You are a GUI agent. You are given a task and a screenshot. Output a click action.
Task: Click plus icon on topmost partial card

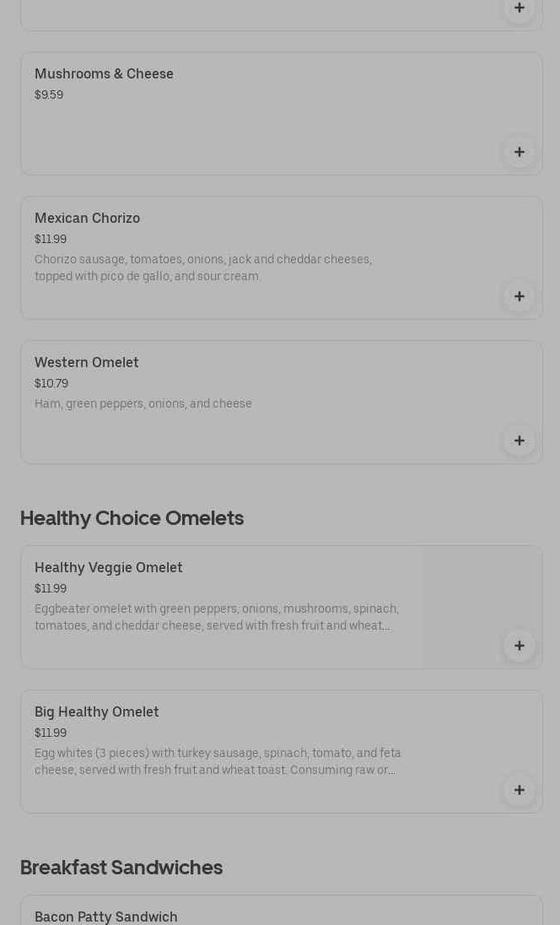tap(520, 8)
